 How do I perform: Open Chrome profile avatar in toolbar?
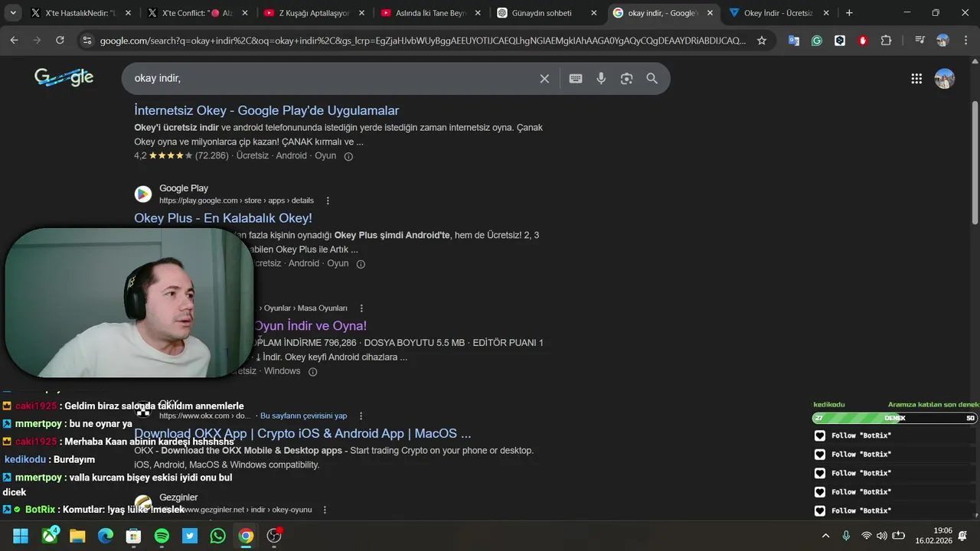(942, 41)
